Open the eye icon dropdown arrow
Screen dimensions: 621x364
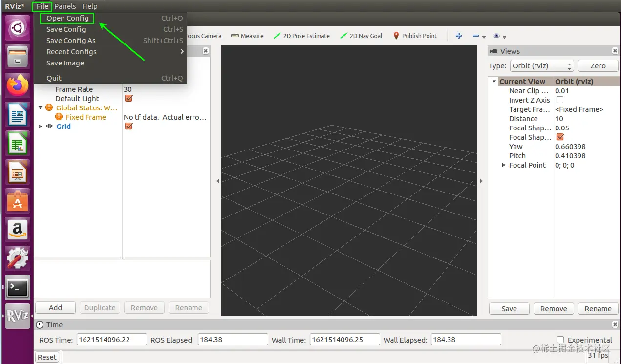coord(505,37)
